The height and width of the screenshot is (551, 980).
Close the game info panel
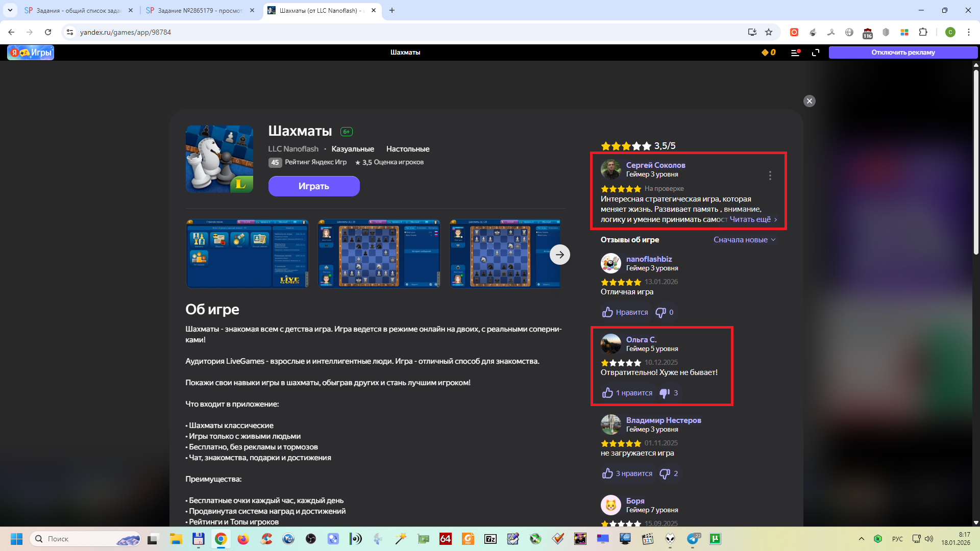(x=809, y=101)
